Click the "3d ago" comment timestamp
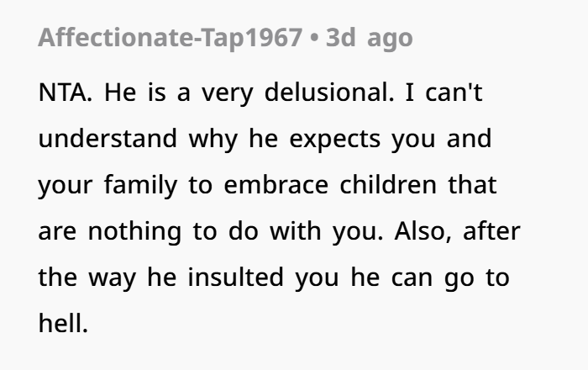 pyautogui.click(x=370, y=38)
